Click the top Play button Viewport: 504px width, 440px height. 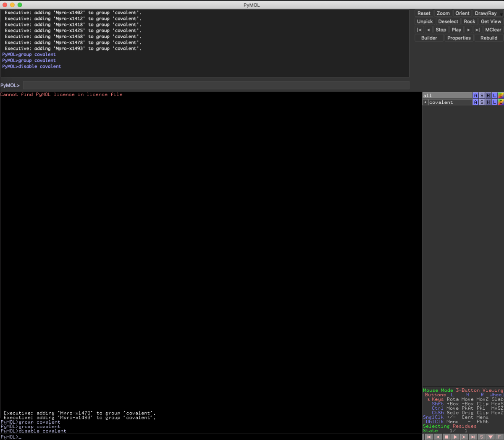[x=457, y=30]
